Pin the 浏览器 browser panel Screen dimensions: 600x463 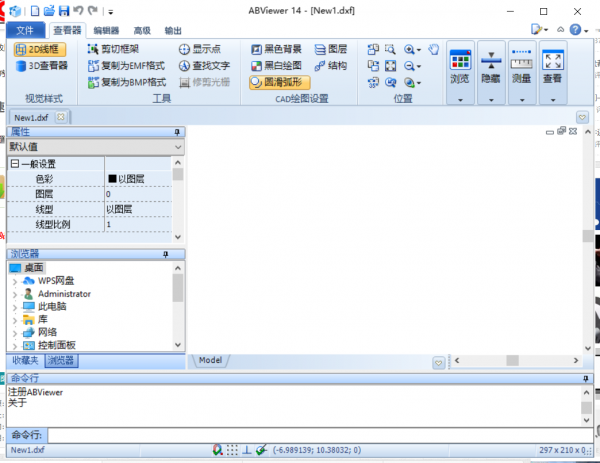(165, 254)
